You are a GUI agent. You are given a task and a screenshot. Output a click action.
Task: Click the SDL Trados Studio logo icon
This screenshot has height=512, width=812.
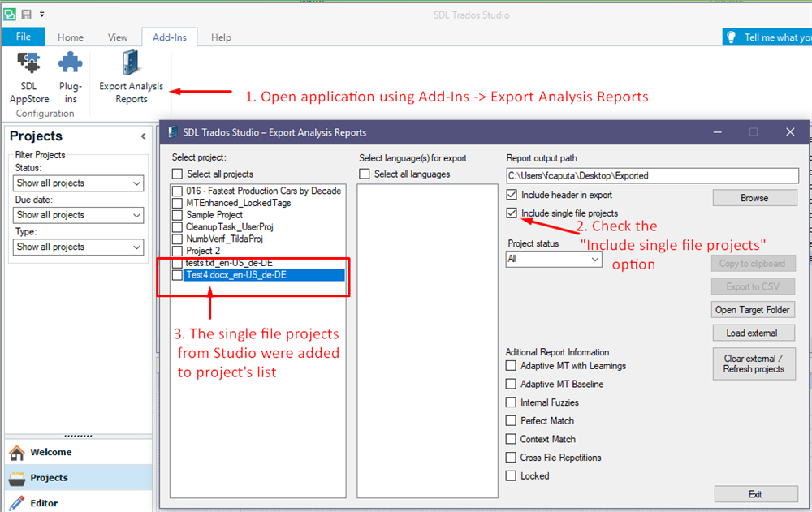tap(9, 15)
